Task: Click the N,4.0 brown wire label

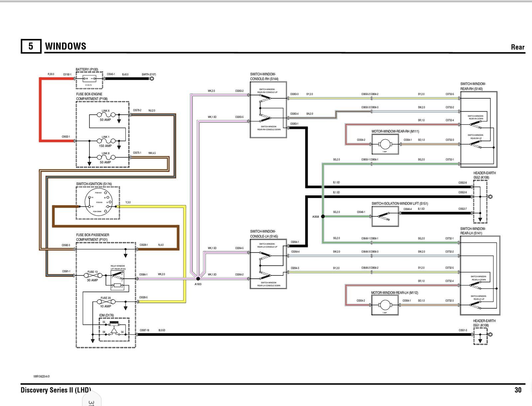Action: pyautogui.click(x=161, y=245)
